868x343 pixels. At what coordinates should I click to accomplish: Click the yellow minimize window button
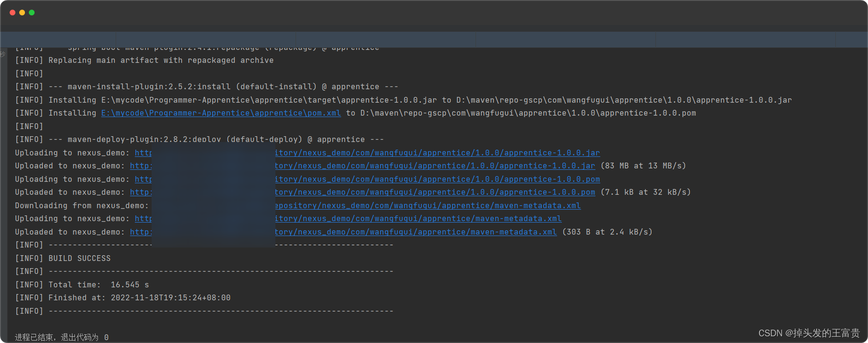22,12
